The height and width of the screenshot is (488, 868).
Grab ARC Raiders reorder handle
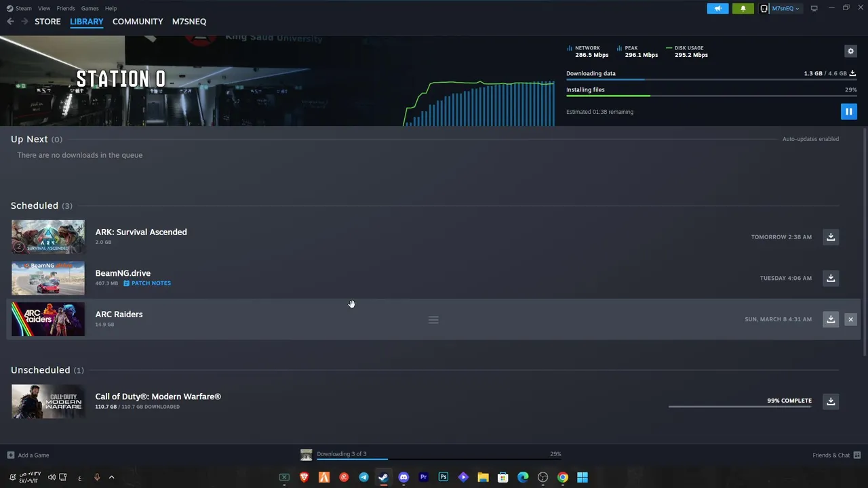(433, 320)
